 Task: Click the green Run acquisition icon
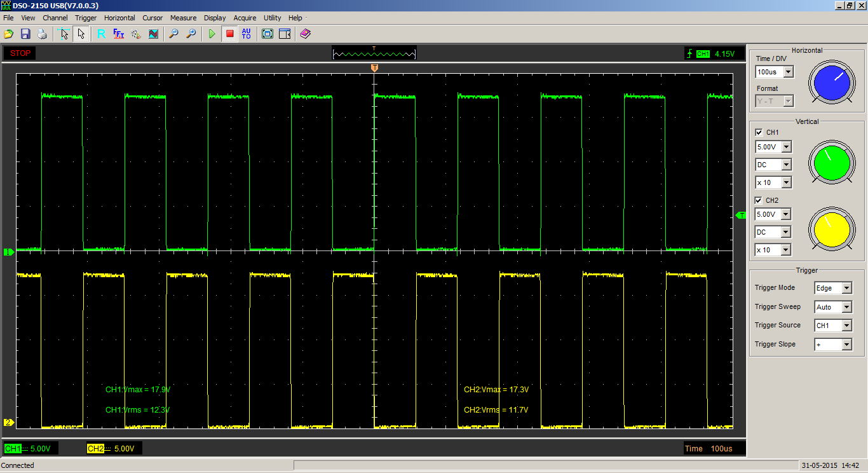coord(212,34)
